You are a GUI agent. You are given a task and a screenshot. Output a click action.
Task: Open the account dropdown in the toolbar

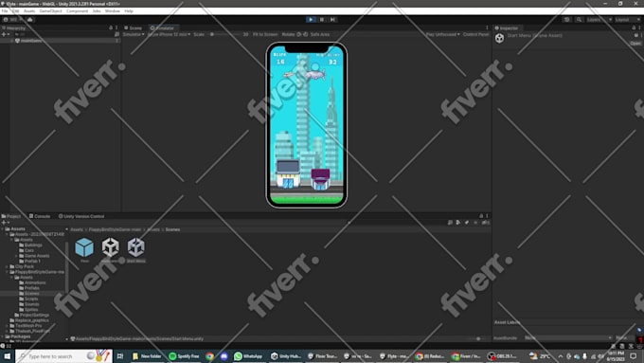pos(13,19)
